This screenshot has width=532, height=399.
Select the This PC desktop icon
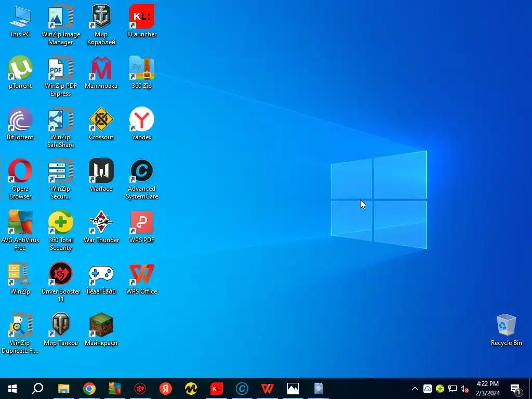[20, 21]
